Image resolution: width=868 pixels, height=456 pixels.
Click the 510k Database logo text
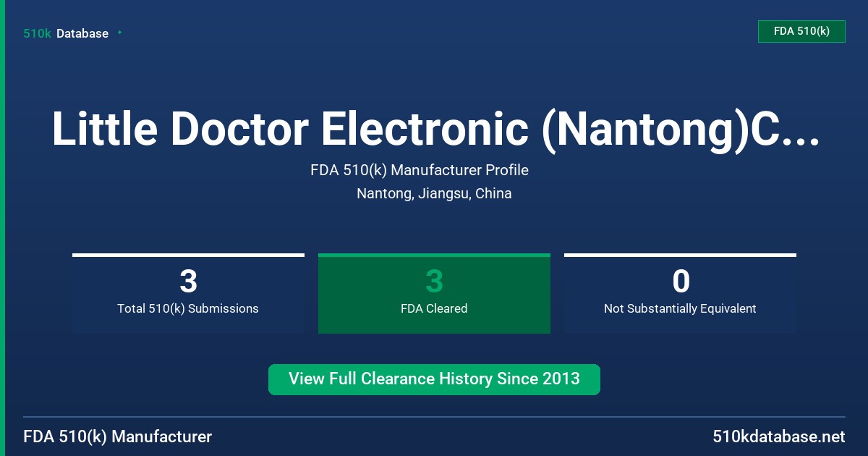[66, 33]
